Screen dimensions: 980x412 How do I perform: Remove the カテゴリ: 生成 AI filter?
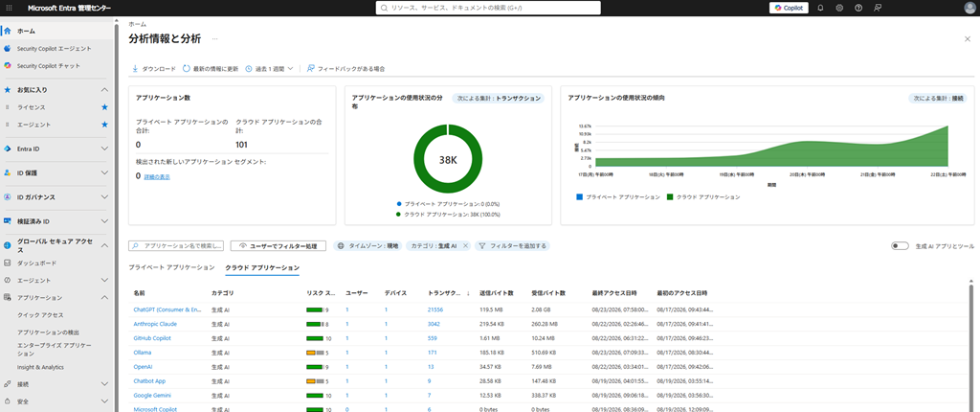(465, 246)
